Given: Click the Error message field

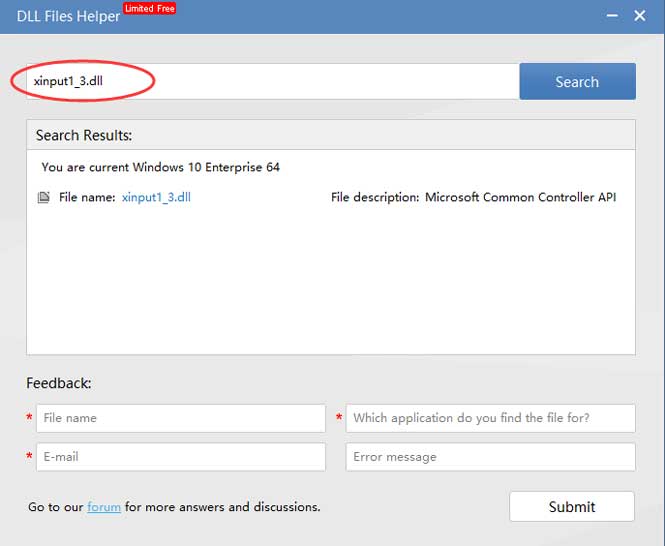Looking at the screenshot, I should 490,457.
